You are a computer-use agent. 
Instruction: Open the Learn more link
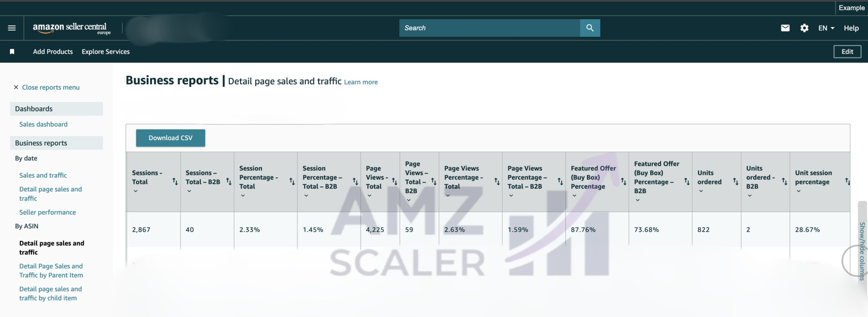361,82
